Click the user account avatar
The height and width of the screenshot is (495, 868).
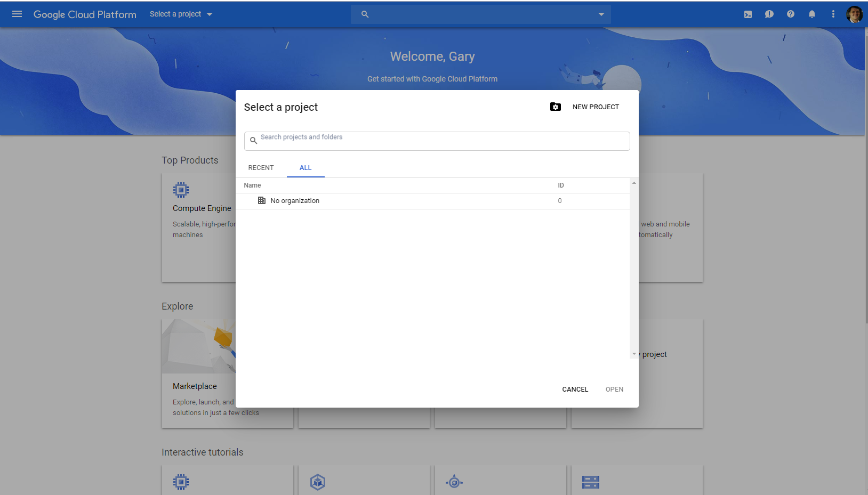click(x=854, y=14)
